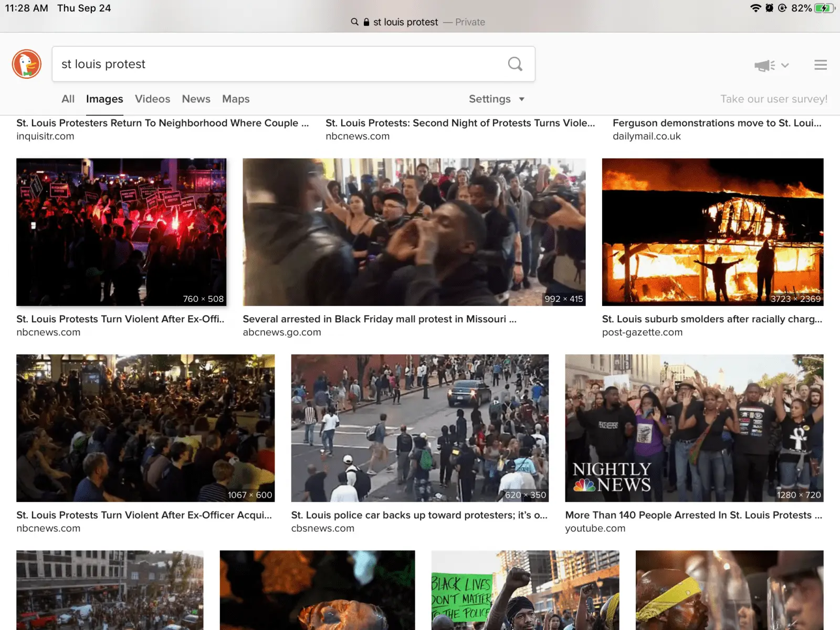The height and width of the screenshot is (630, 840).
Task: Switch to the Videos tab
Action: click(x=152, y=99)
